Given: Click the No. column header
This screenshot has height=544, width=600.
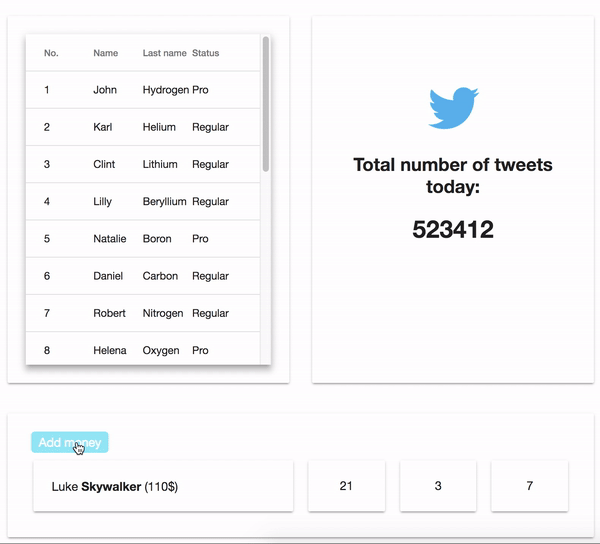Looking at the screenshot, I should [x=51, y=53].
